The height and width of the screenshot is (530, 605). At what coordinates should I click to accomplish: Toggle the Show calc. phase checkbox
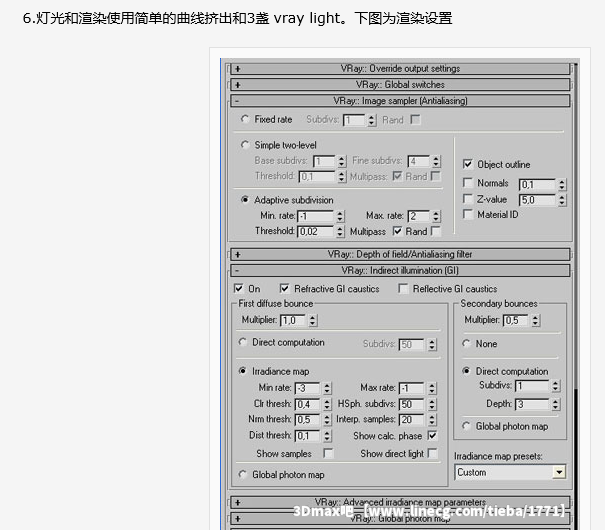click(x=432, y=436)
